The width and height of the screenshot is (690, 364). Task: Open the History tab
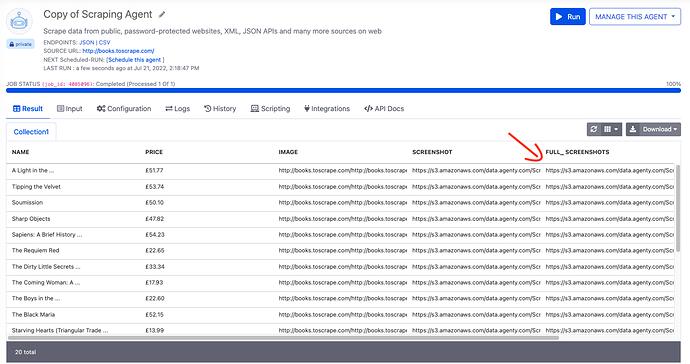pyautogui.click(x=220, y=109)
